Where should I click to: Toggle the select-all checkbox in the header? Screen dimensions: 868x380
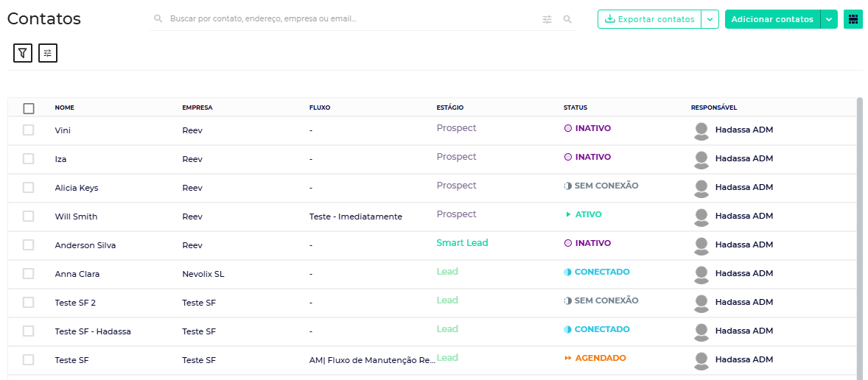(29, 108)
